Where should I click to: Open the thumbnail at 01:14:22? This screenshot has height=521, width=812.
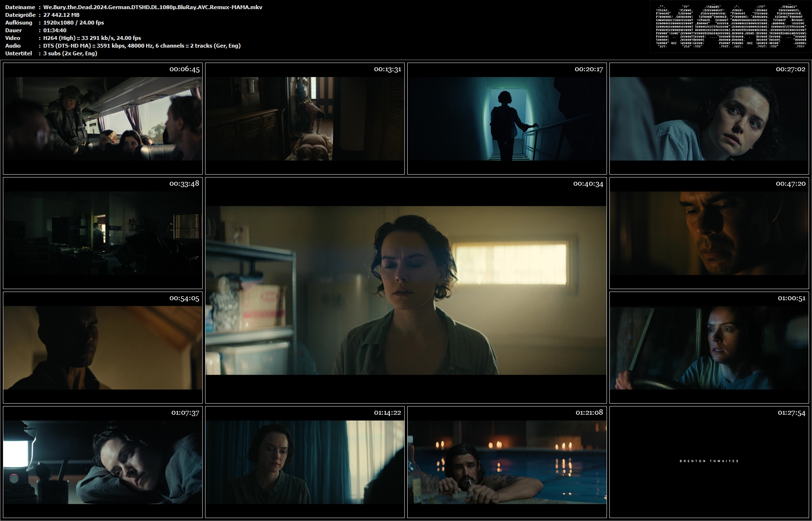(305, 462)
